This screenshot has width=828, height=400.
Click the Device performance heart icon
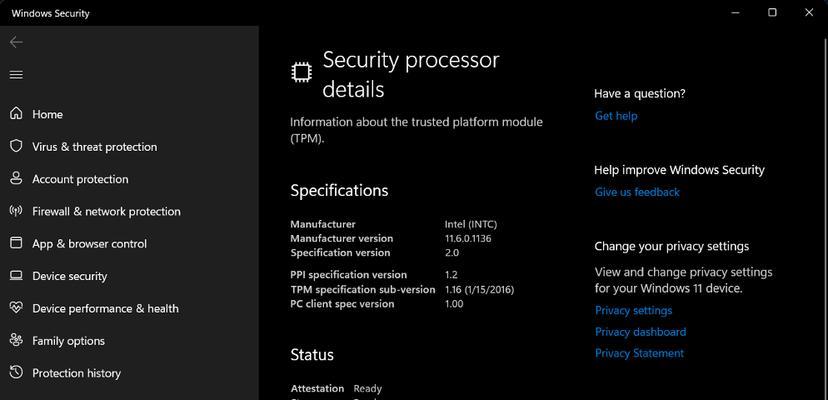[x=16, y=308]
